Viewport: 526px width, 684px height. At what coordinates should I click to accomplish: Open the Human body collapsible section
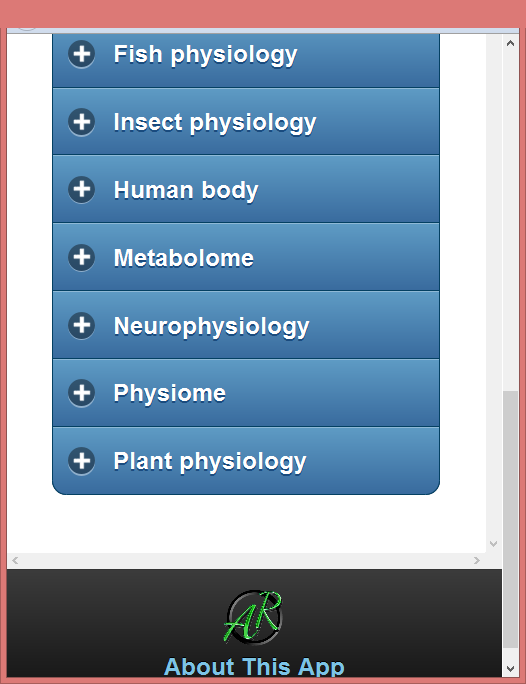pos(246,189)
